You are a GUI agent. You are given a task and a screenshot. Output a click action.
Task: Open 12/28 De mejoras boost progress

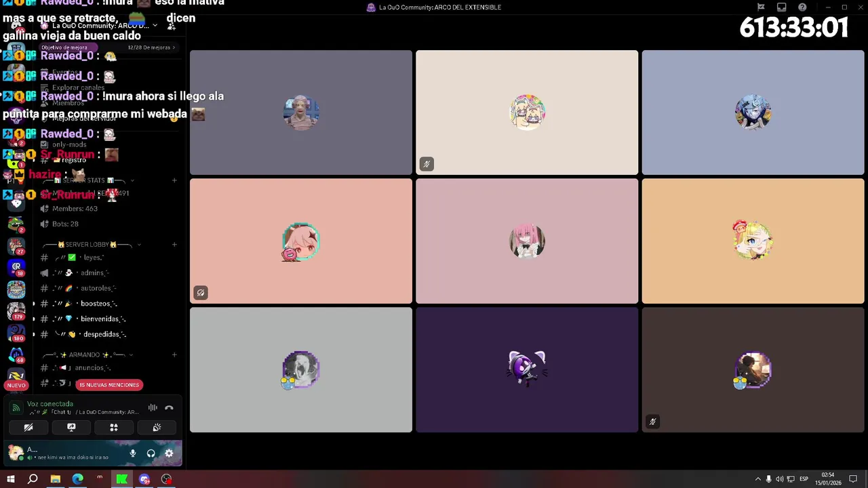click(151, 47)
